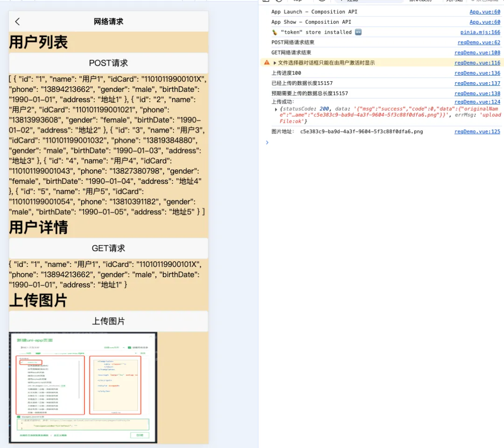Click the 用户列表 heading
This screenshot has width=504, height=448.
click(38, 42)
